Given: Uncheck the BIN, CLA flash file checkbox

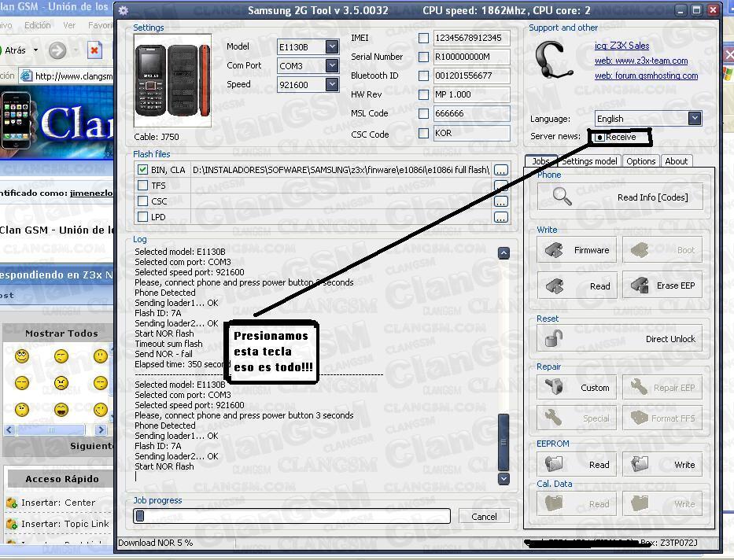Looking at the screenshot, I should coord(142,170).
